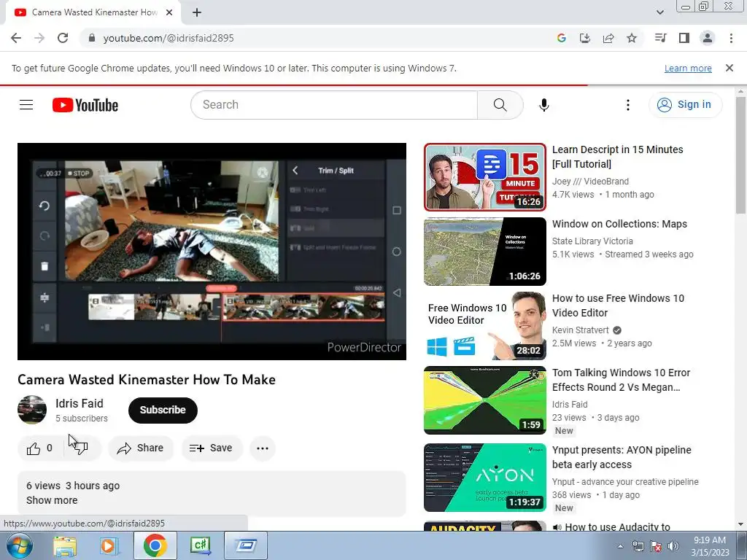
Task: Go to YouTube home via logo
Action: point(85,105)
